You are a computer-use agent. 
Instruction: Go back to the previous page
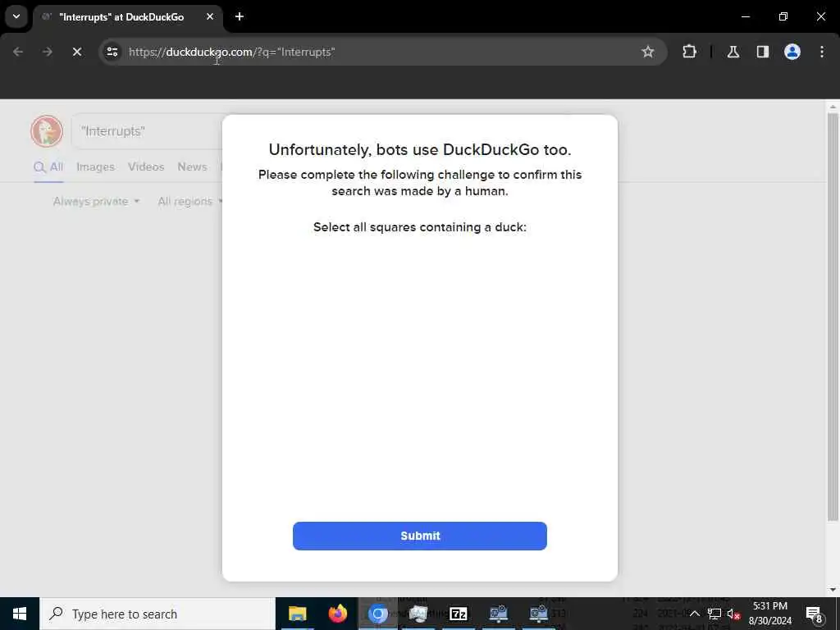tap(18, 52)
